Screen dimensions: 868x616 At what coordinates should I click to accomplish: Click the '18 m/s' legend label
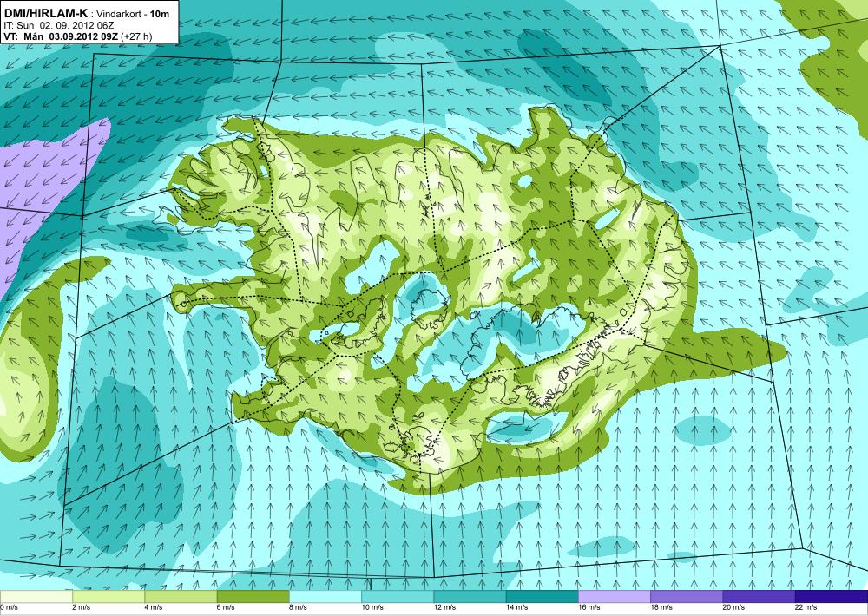click(x=661, y=607)
